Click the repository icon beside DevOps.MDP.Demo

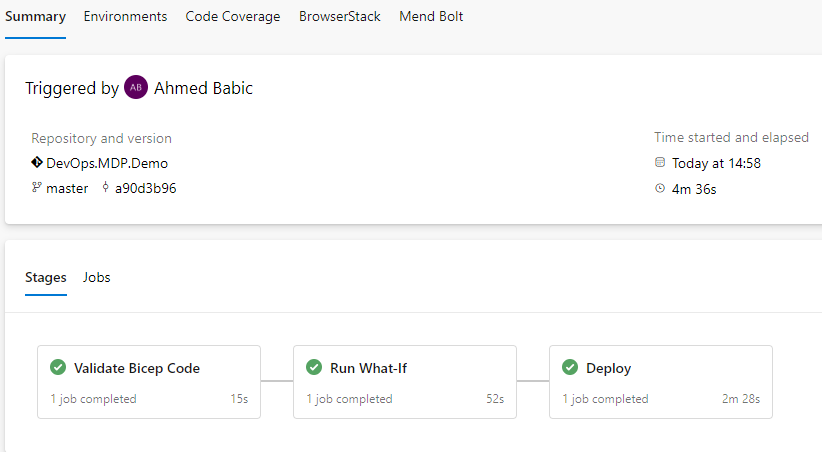37,163
